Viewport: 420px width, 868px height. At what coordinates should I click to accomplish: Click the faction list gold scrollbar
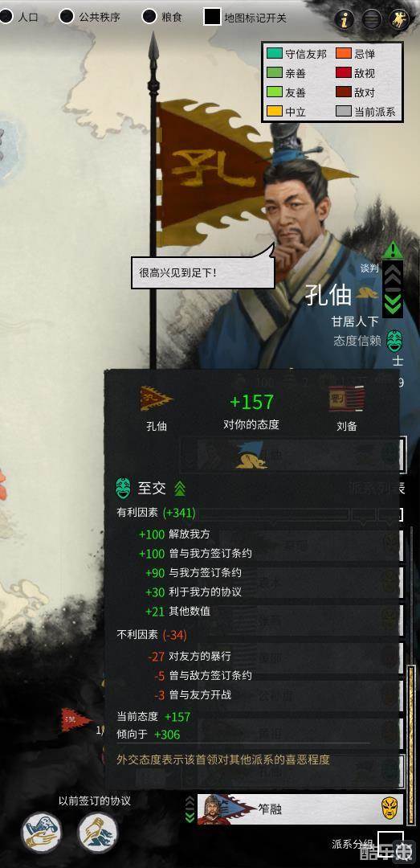(x=411, y=743)
